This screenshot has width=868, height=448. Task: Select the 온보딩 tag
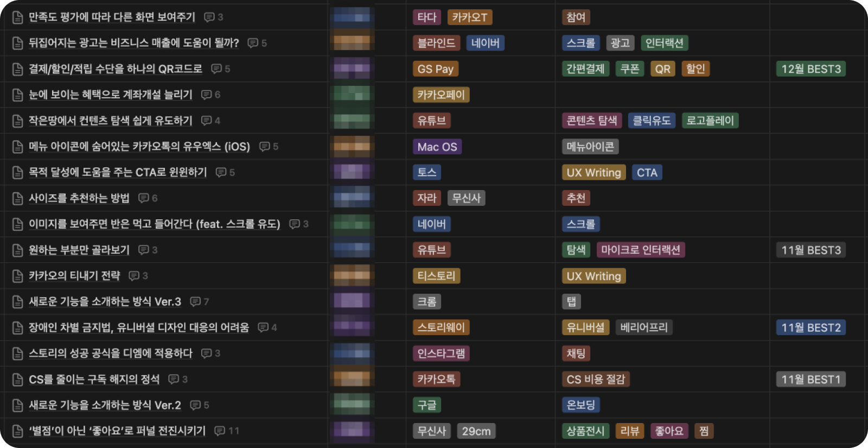click(581, 405)
